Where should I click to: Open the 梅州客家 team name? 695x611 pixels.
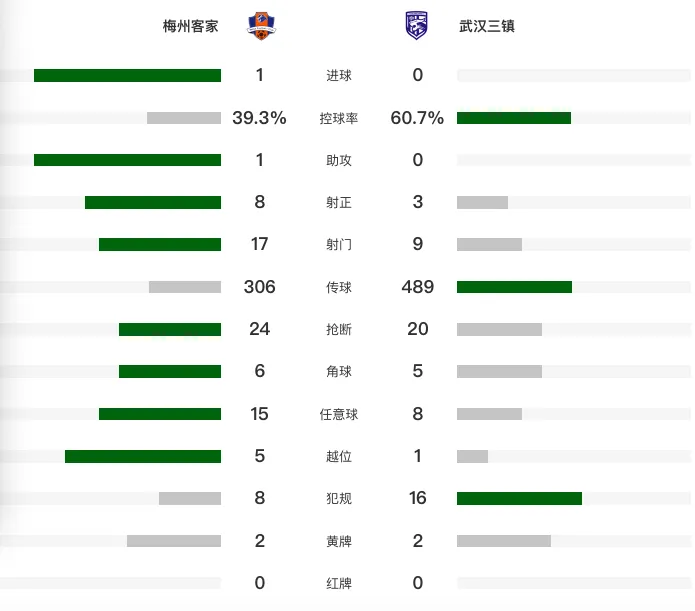pos(191,26)
